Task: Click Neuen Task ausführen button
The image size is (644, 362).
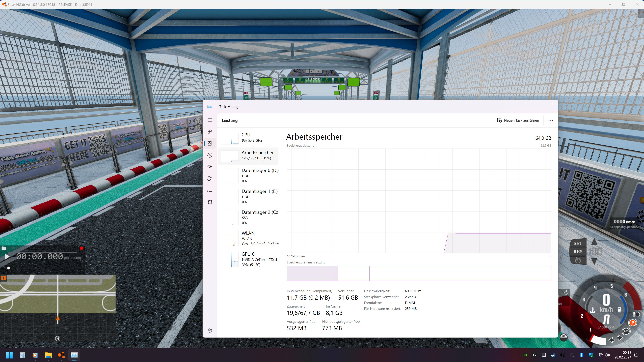Action: 518,120
